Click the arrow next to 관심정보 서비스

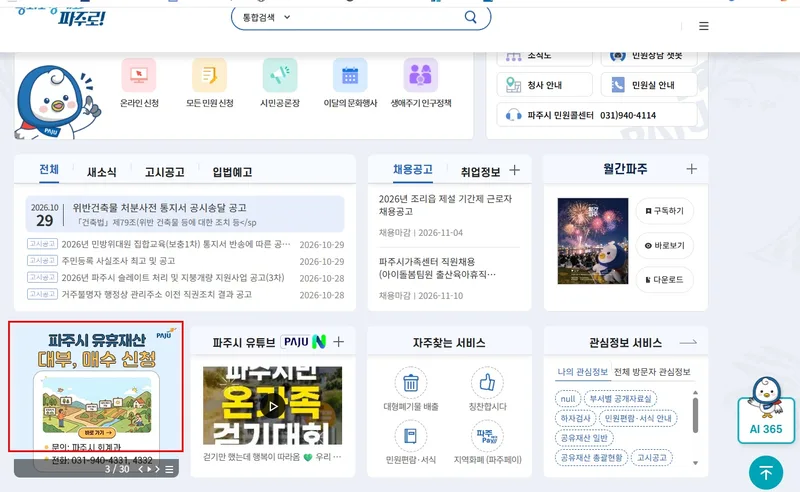[x=688, y=342]
